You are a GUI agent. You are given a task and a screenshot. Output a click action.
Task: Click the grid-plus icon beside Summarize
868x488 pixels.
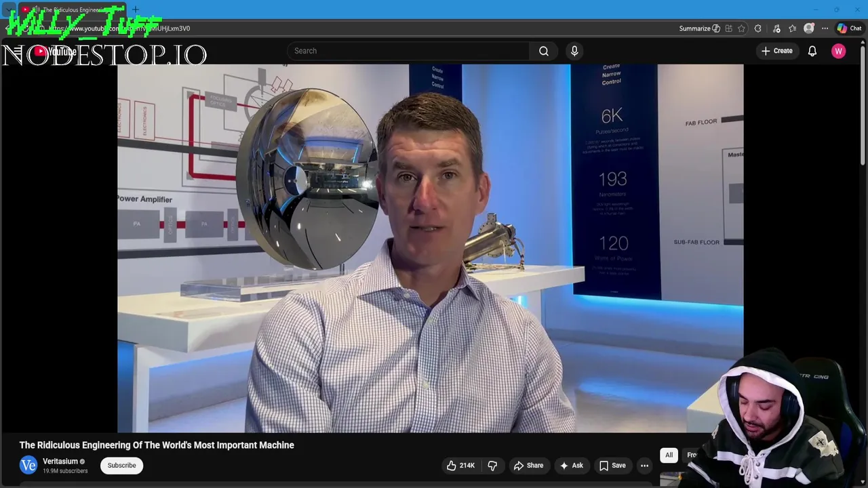728,28
